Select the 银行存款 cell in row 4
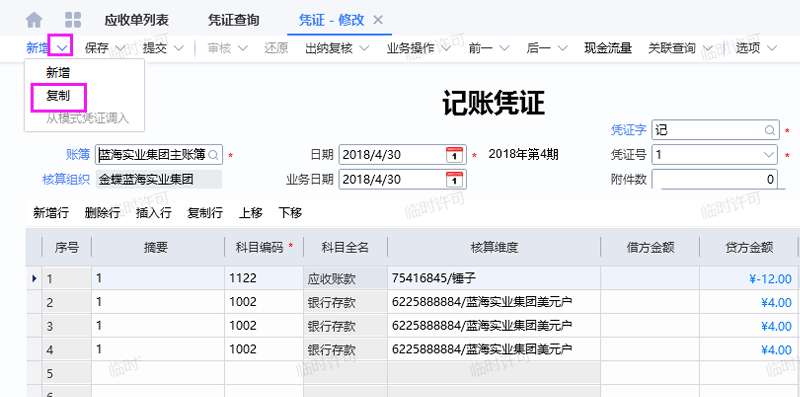800x397 pixels. tap(345, 350)
